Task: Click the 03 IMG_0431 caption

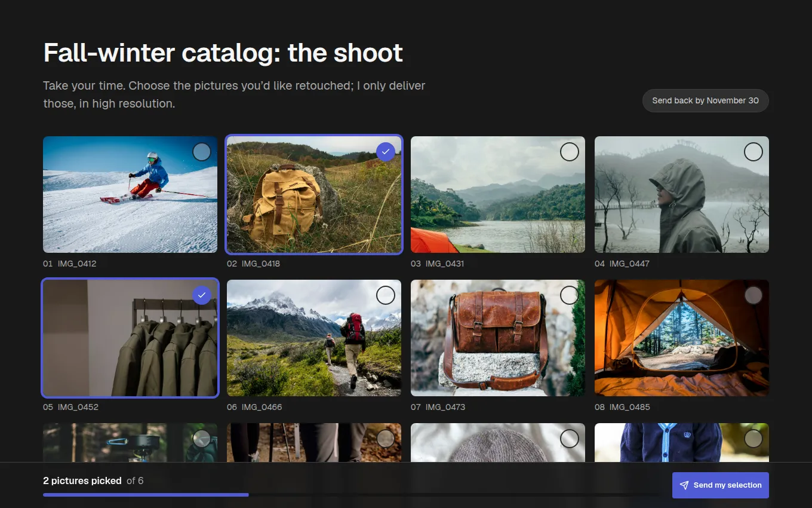Action: pyautogui.click(x=438, y=264)
